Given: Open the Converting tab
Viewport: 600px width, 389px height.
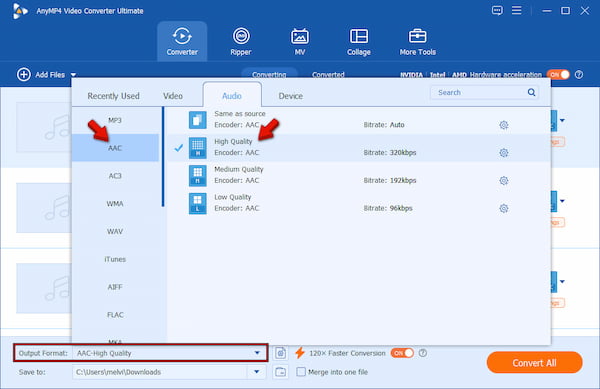Looking at the screenshot, I should [x=269, y=74].
